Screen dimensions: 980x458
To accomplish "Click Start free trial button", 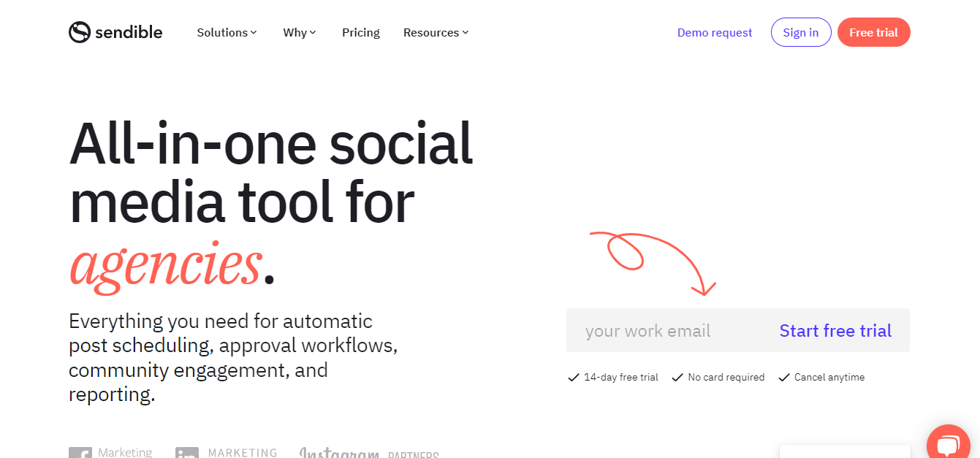I will (835, 331).
